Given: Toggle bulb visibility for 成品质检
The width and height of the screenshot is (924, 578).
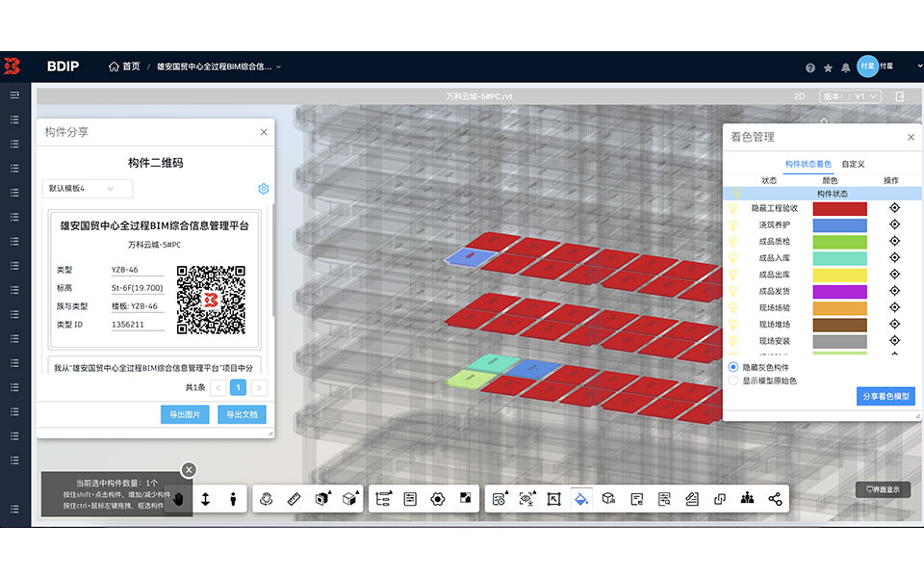Looking at the screenshot, I should tap(733, 241).
